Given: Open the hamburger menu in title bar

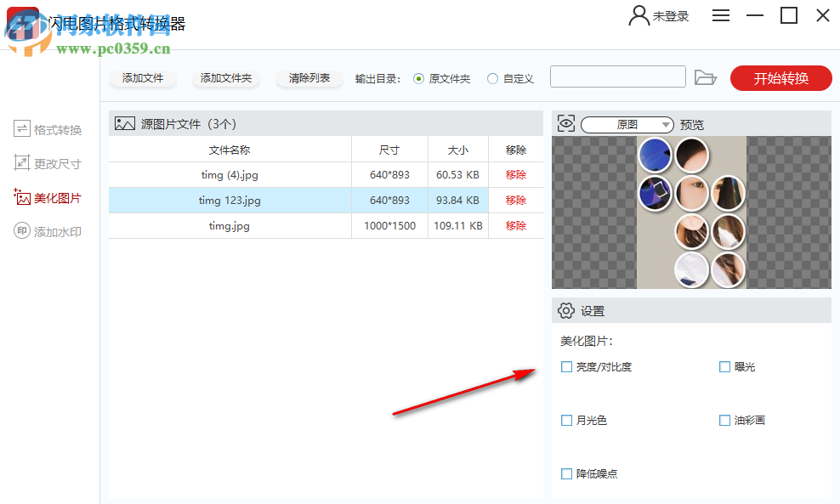Looking at the screenshot, I should pos(720,15).
